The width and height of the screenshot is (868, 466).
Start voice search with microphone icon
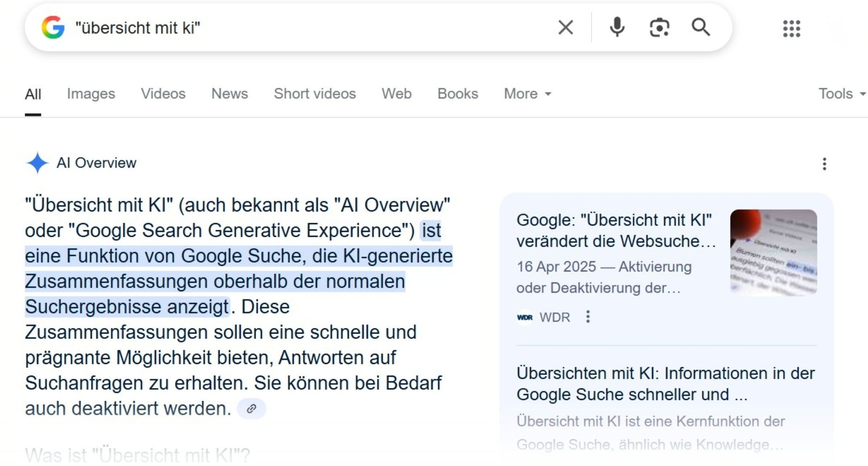(617, 27)
